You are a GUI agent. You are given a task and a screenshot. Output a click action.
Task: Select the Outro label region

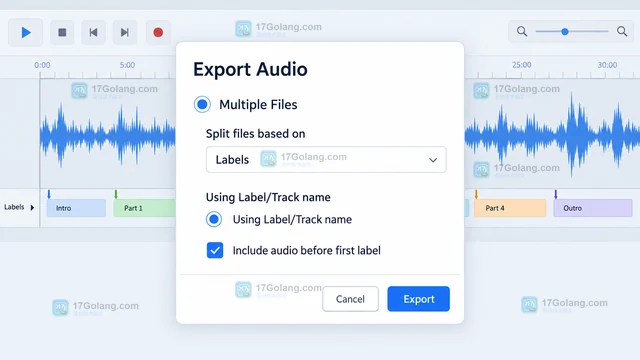[593, 208]
